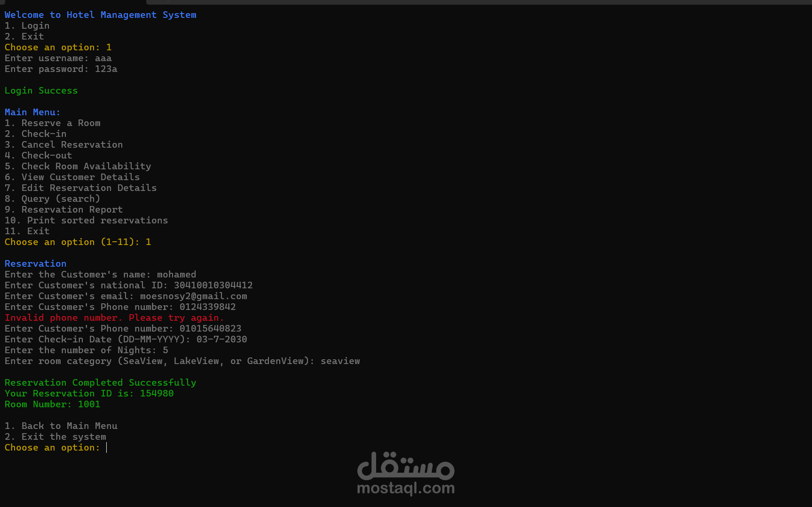Click red 'Invalid phone number' error message

(115, 318)
